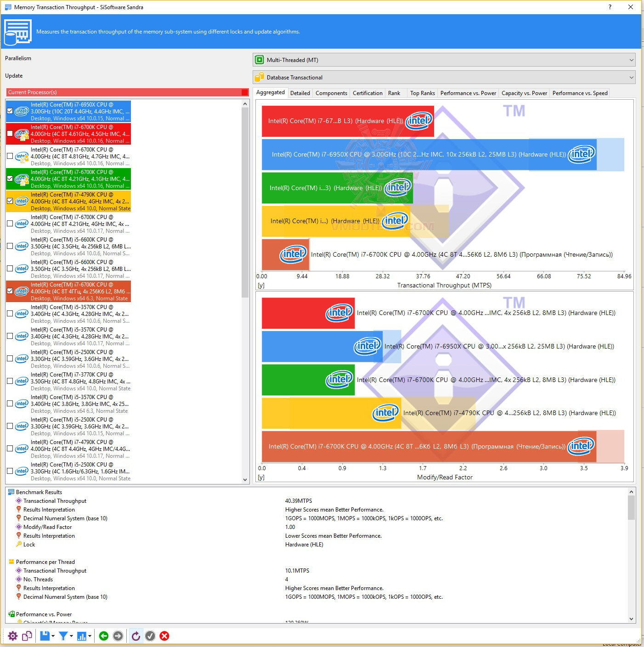Switch to the Performance vs. Power tab

tap(468, 93)
